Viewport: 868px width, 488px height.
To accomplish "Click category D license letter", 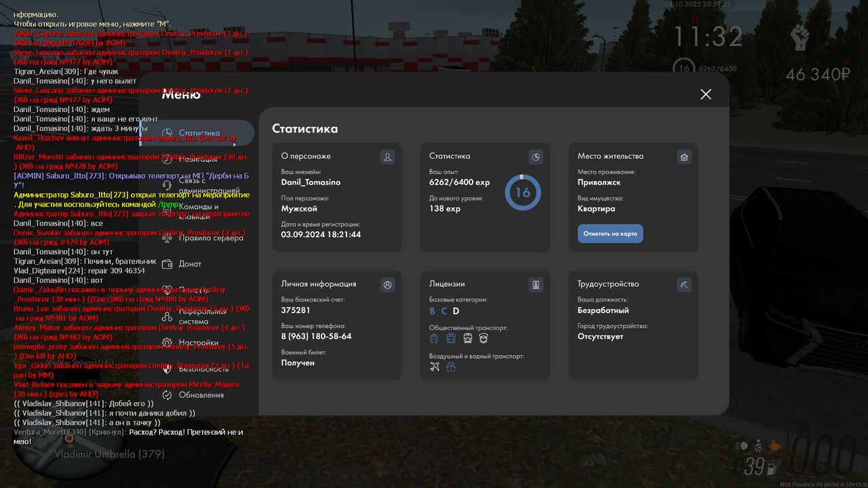I will (x=456, y=311).
